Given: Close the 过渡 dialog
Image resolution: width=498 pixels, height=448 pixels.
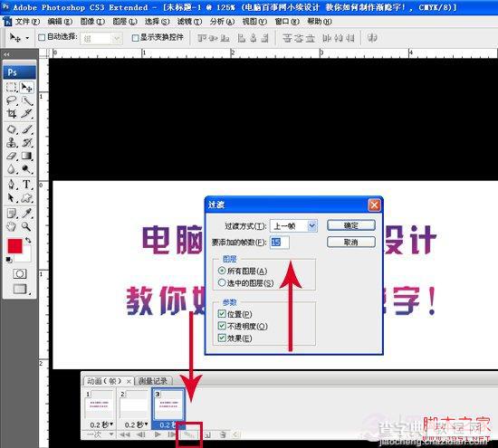Looking at the screenshot, I should pos(374,205).
